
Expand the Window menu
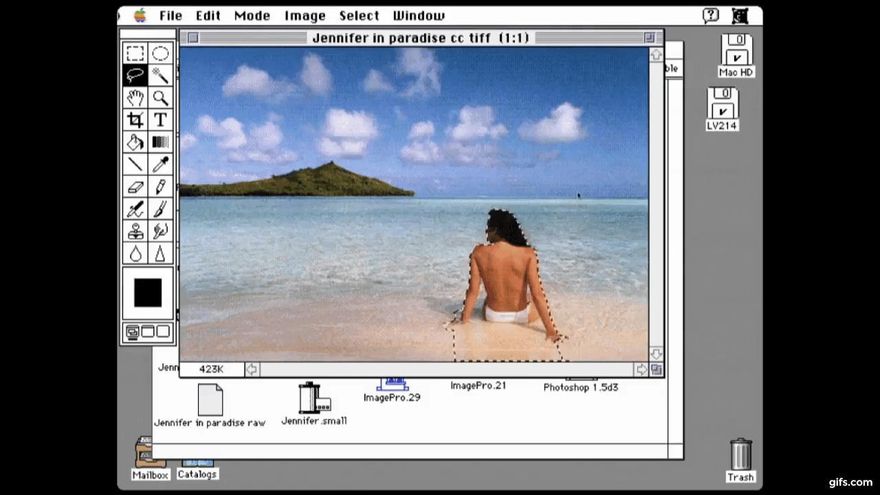(x=419, y=16)
